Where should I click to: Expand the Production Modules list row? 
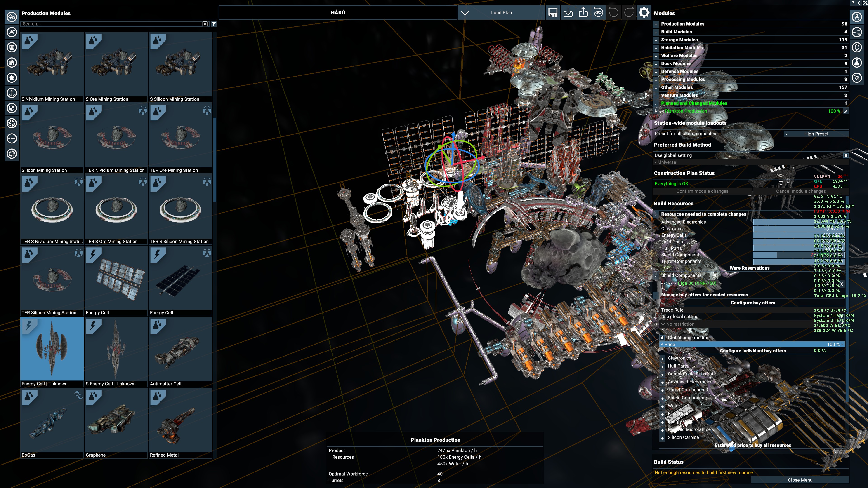click(656, 25)
